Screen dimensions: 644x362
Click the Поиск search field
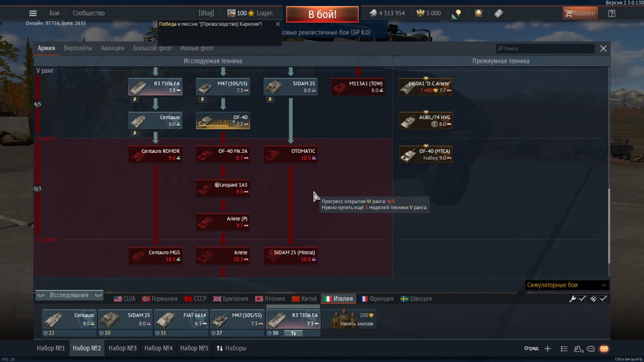tap(545, 49)
